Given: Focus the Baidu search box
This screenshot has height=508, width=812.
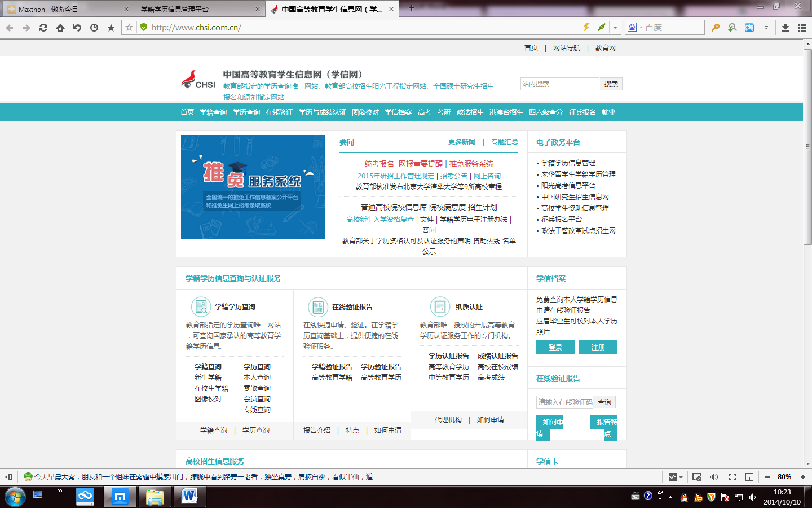Looking at the screenshot, I should (x=673, y=27).
